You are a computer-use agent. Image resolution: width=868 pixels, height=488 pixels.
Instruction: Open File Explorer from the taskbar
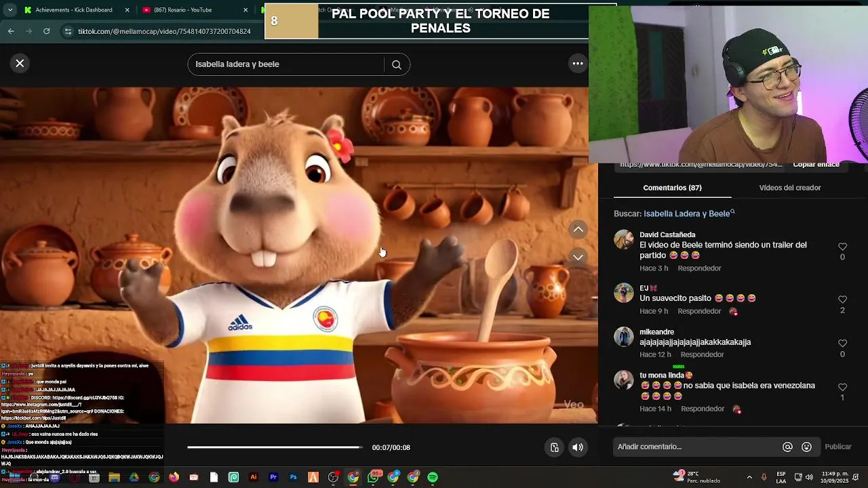(114, 477)
